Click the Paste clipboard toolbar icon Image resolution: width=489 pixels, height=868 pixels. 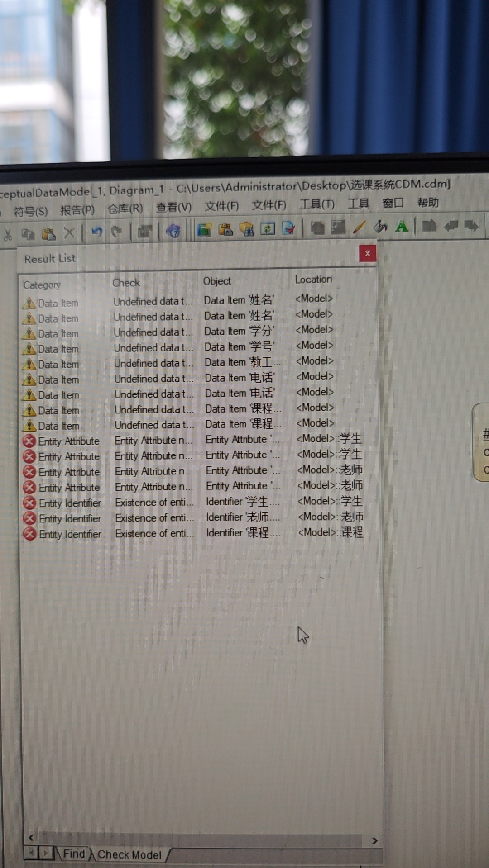pos(48,234)
